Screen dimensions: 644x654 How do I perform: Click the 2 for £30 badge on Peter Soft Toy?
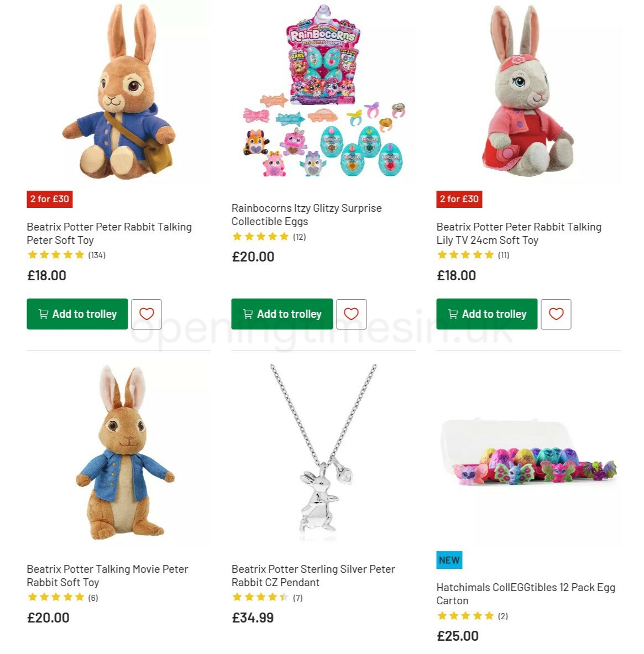49,199
